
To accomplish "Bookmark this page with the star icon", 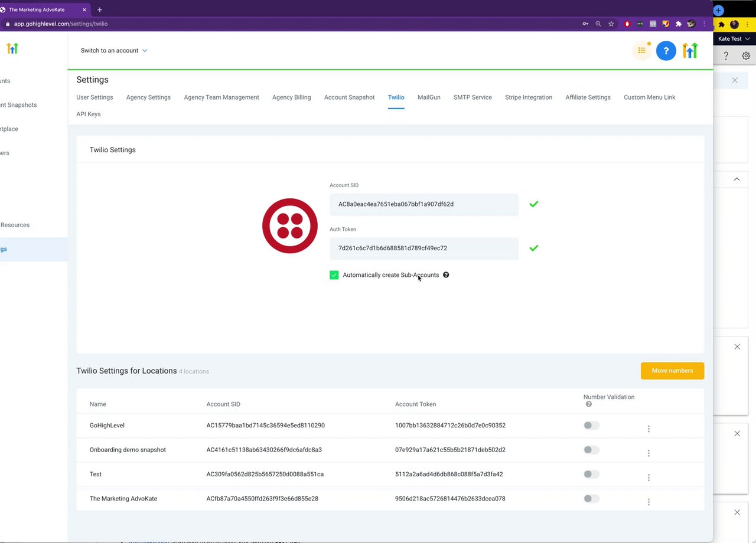I will point(611,24).
